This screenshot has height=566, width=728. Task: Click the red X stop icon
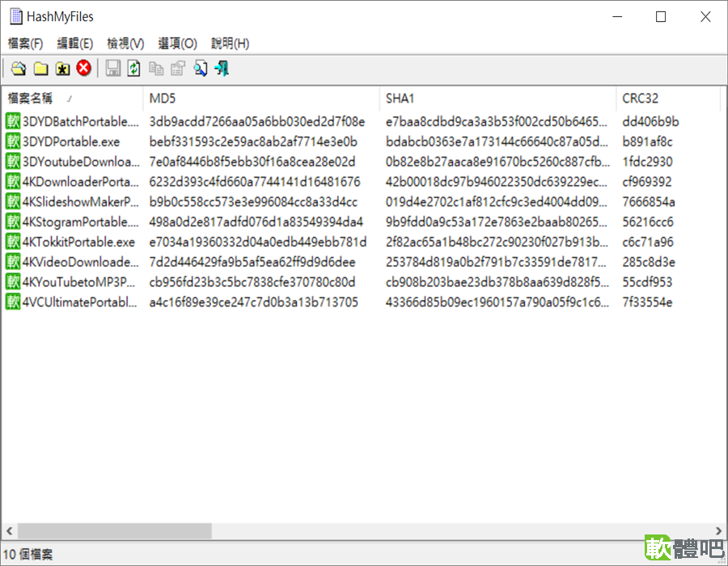coord(84,68)
